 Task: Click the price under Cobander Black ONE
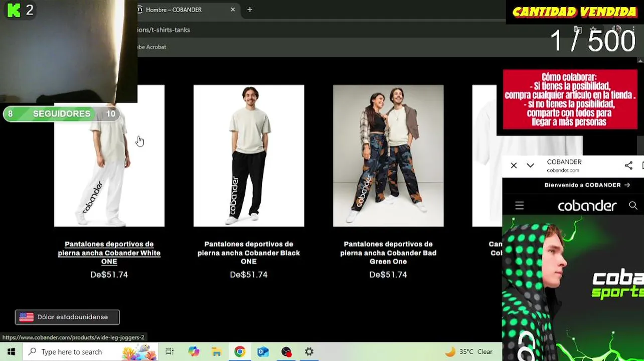coord(249,275)
